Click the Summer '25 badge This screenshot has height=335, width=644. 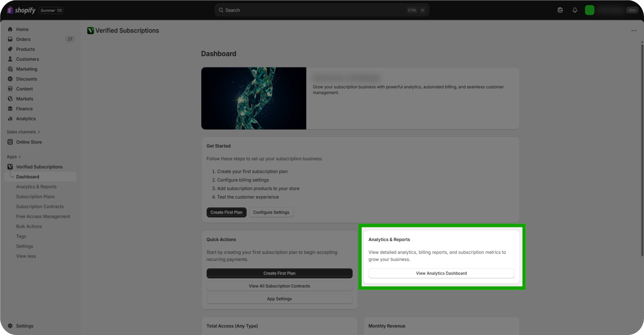coord(51,10)
